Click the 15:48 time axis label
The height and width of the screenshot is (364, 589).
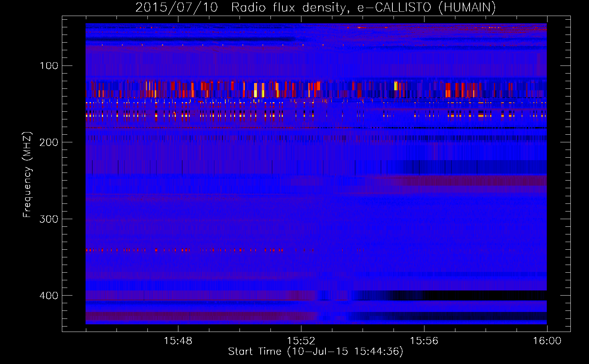click(178, 341)
